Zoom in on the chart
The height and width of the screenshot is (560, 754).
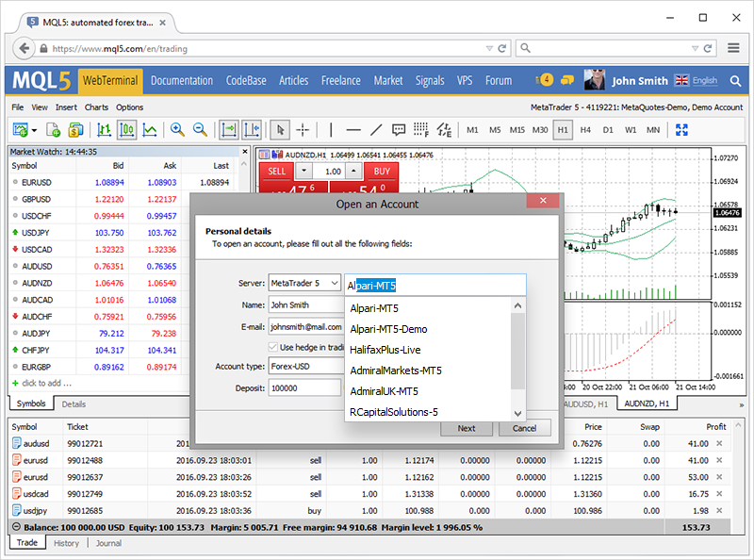point(178,131)
